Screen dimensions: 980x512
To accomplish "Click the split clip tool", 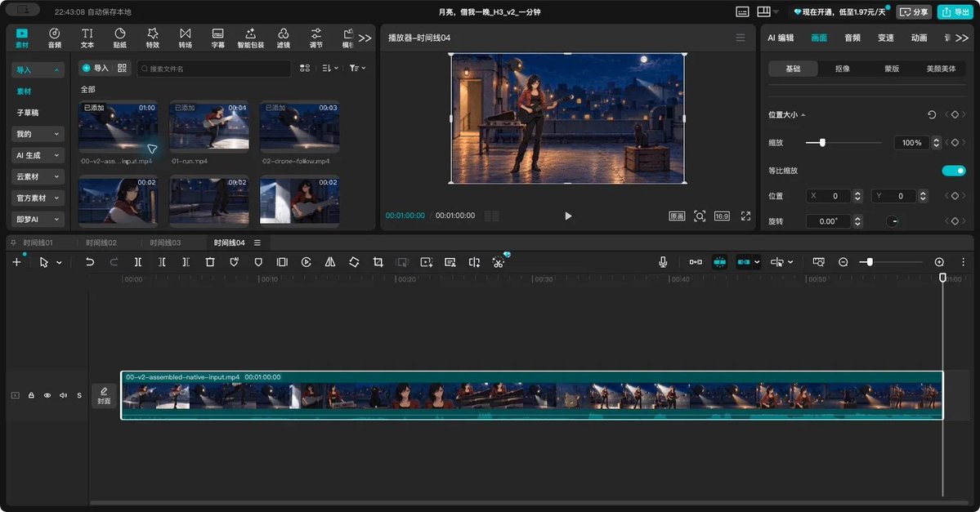I will [138, 262].
